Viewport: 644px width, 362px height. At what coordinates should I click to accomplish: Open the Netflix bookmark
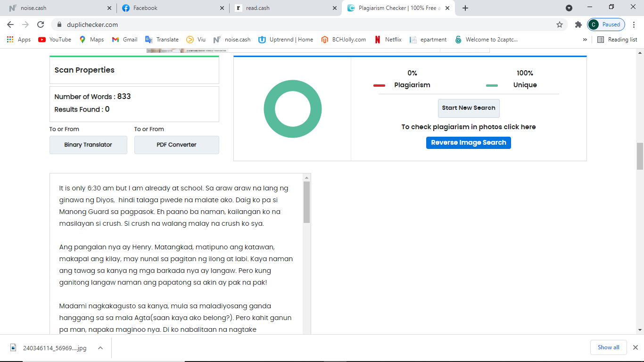click(388, 40)
